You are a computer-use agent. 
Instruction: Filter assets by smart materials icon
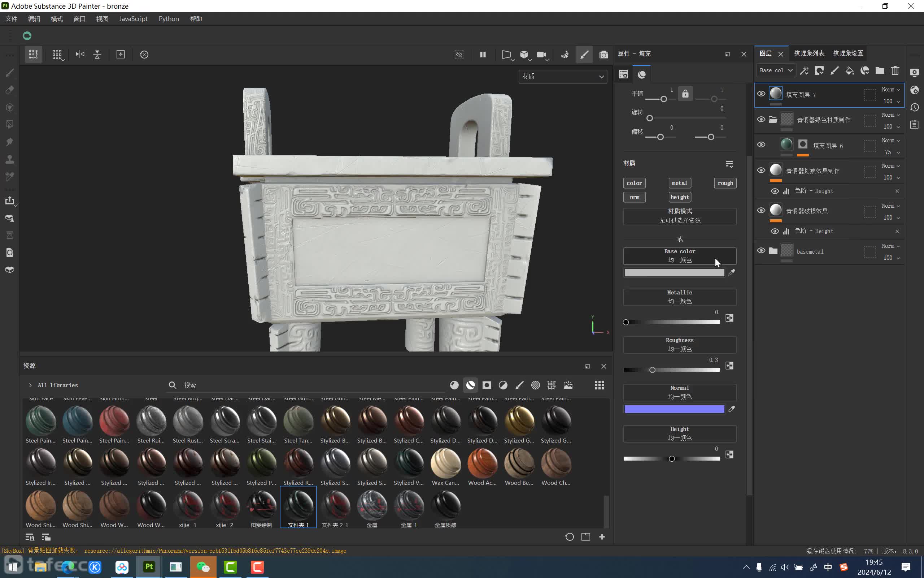(470, 385)
